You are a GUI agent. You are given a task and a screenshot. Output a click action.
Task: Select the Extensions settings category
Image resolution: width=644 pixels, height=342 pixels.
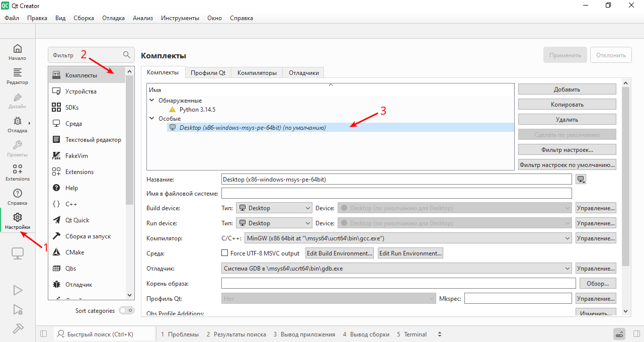[87, 172]
